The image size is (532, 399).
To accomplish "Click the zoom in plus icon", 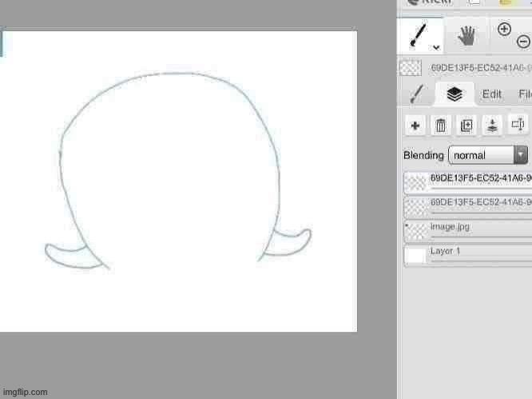I will tap(504, 30).
